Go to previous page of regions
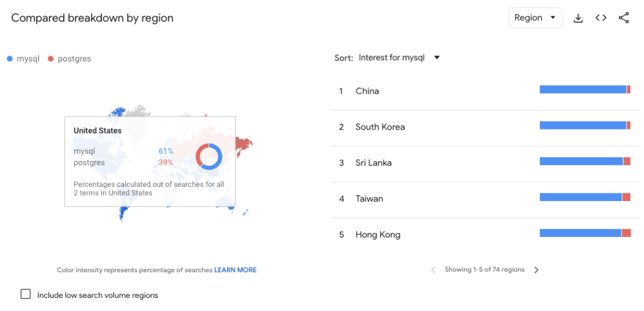 pos(434,270)
